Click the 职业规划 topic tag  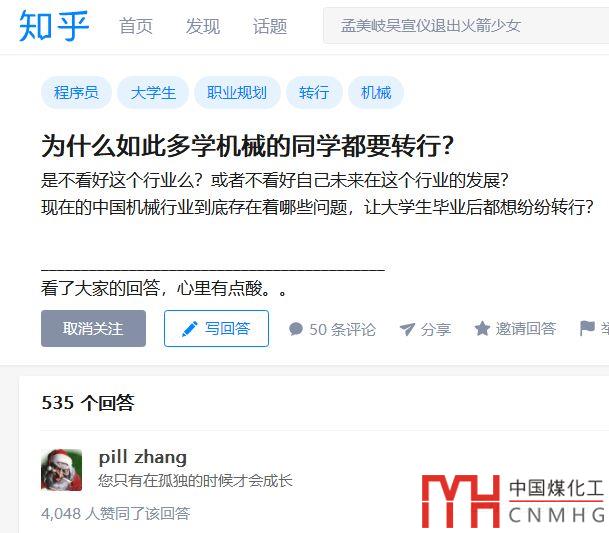[x=237, y=92]
